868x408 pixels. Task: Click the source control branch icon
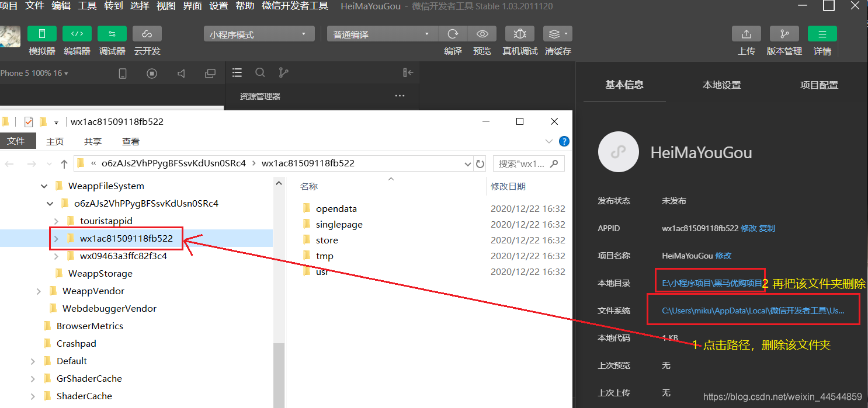coord(283,72)
